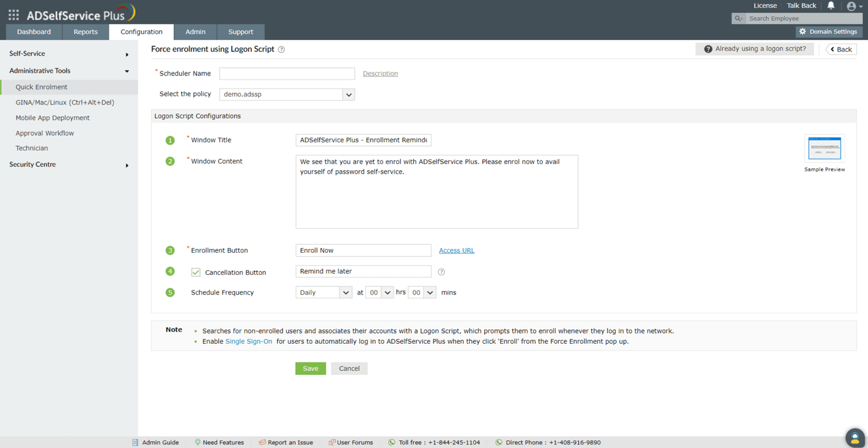Switch to the Dashboard tab

pos(34,32)
